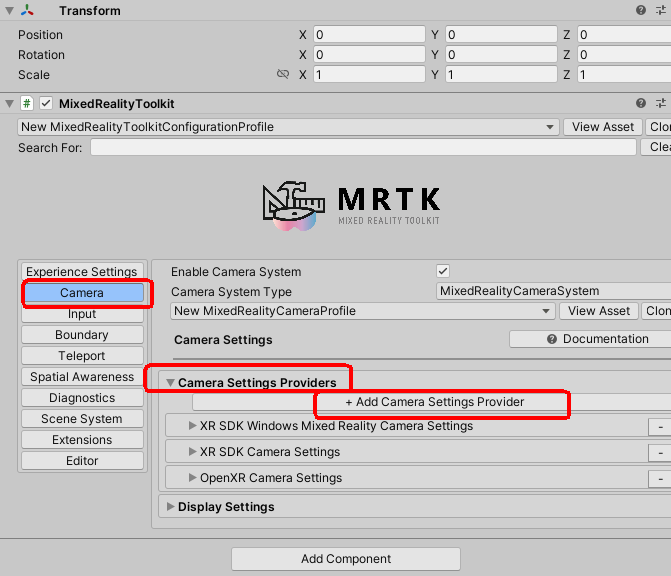671x576 pixels.
Task: Switch to the Boundary tab
Action: (x=82, y=335)
